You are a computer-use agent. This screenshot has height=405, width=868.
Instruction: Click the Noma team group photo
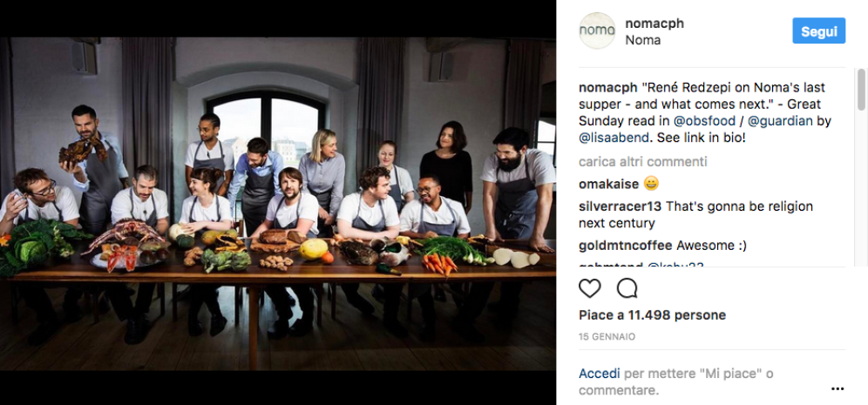278,204
